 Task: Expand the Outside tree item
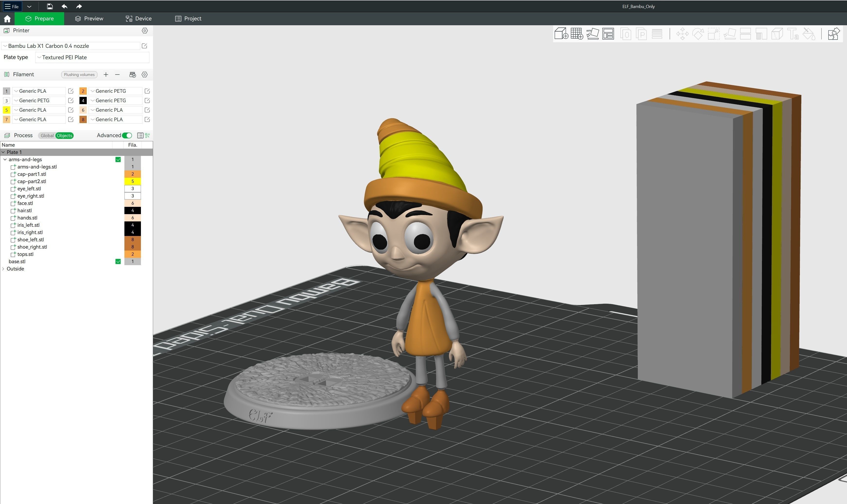coord(3,269)
